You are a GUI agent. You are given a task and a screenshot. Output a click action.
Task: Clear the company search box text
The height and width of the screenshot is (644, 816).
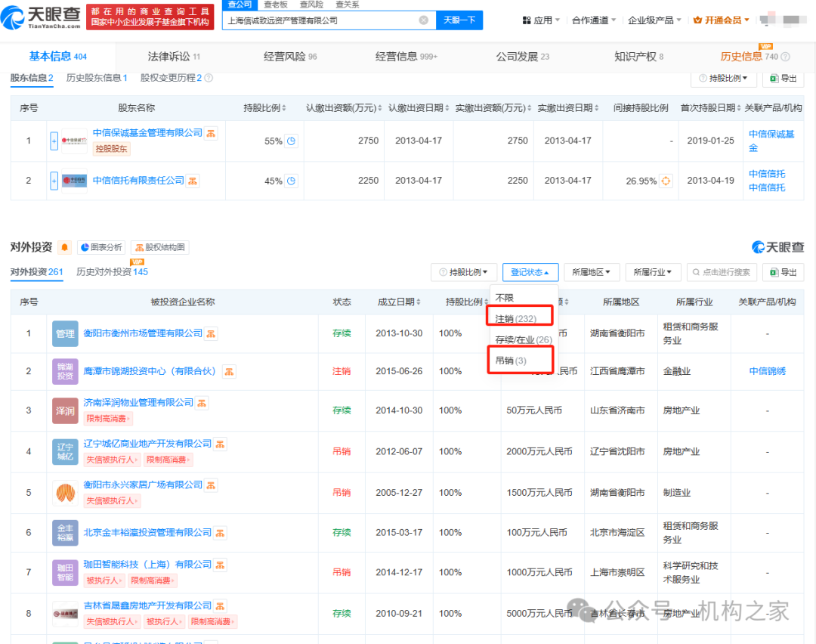click(424, 20)
